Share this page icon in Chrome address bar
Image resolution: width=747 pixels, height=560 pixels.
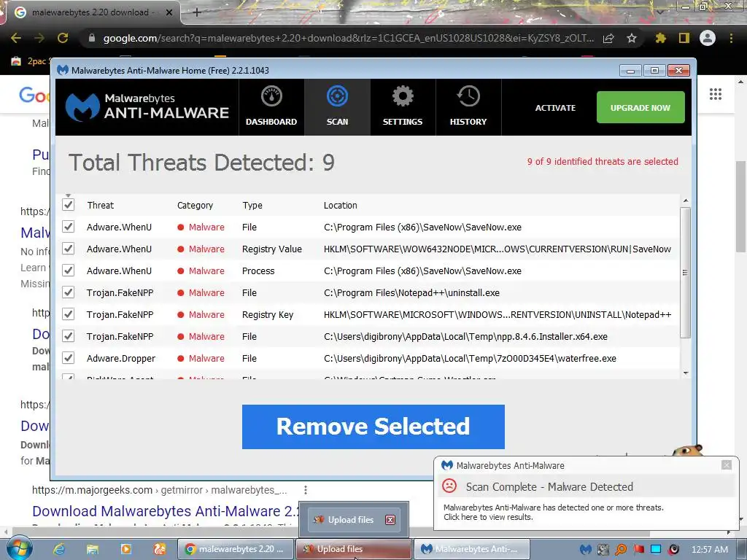coord(608,39)
